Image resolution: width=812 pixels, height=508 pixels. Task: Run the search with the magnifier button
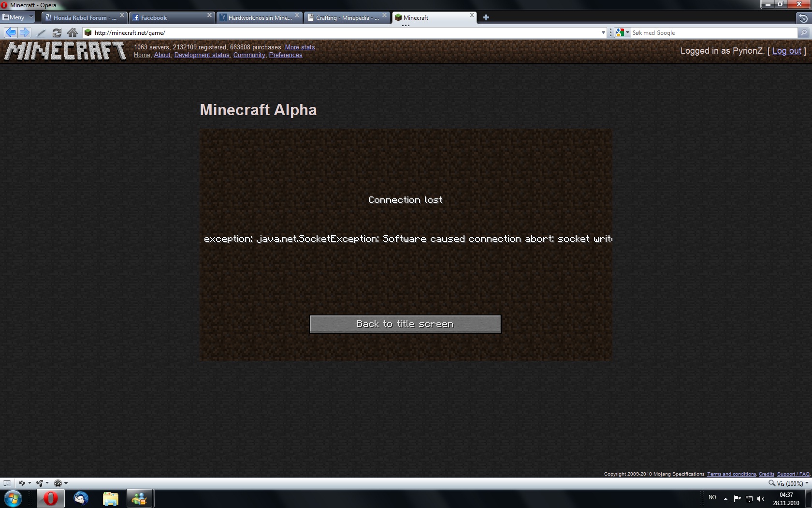click(803, 32)
